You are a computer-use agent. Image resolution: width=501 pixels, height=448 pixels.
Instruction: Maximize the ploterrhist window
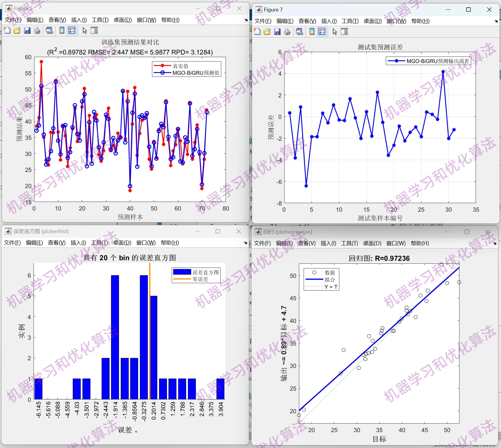click(x=218, y=231)
